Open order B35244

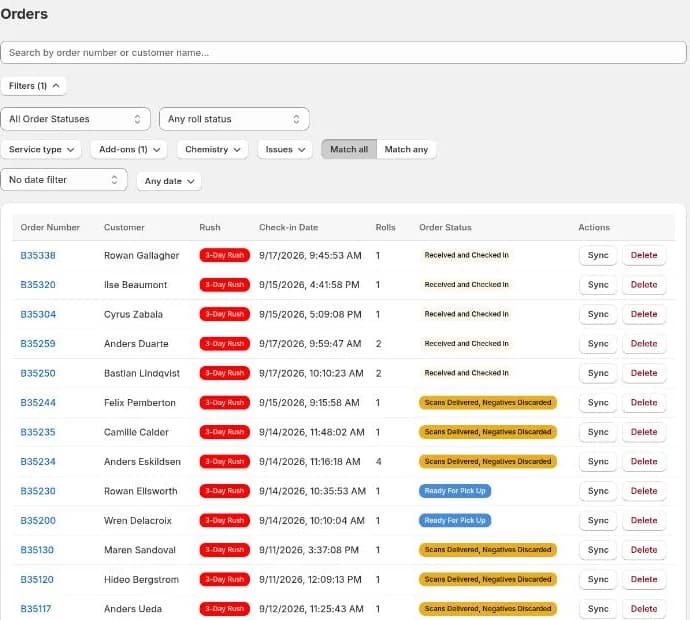coord(38,403)
